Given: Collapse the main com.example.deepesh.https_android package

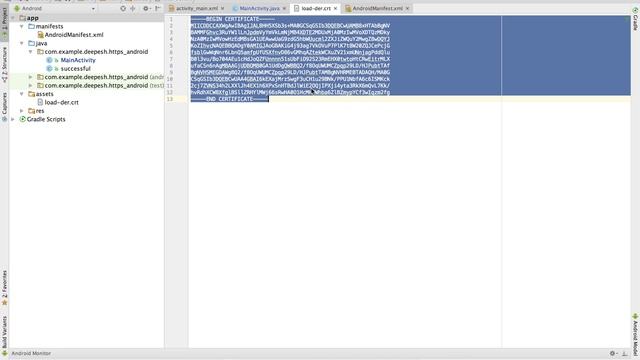Looking at the screenshot, I should [x=31, y=51].
